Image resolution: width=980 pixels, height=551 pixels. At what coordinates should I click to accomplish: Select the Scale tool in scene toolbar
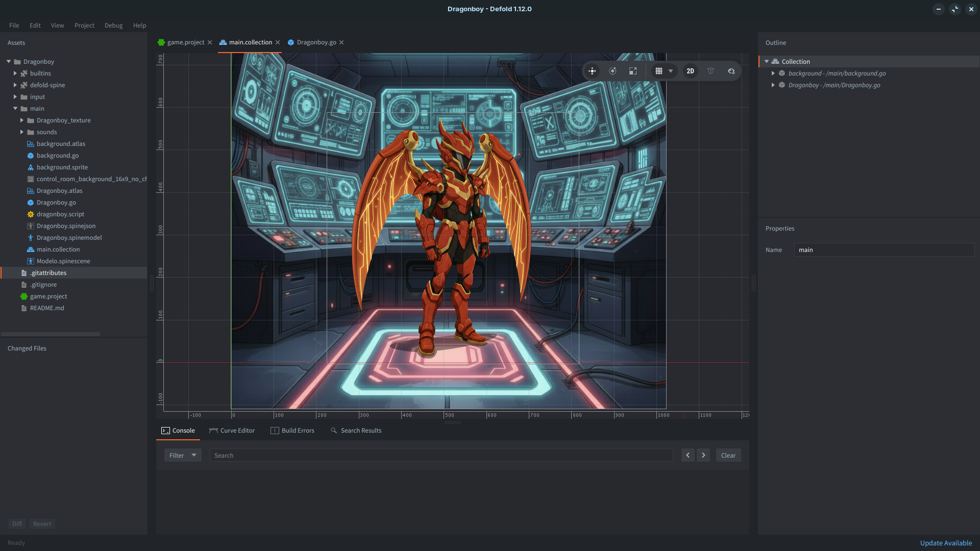click(x=633, y=71)
